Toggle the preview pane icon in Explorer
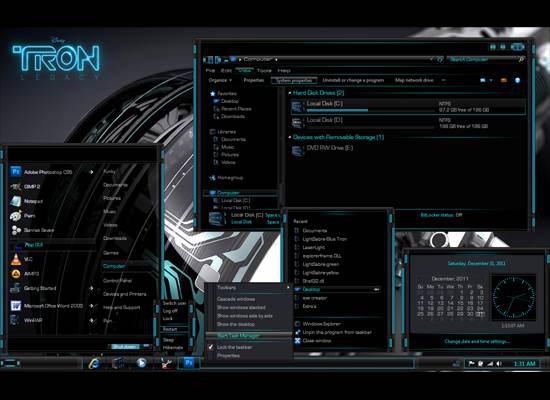Viewport: 550px width, 400px height. tap(503, 80)
